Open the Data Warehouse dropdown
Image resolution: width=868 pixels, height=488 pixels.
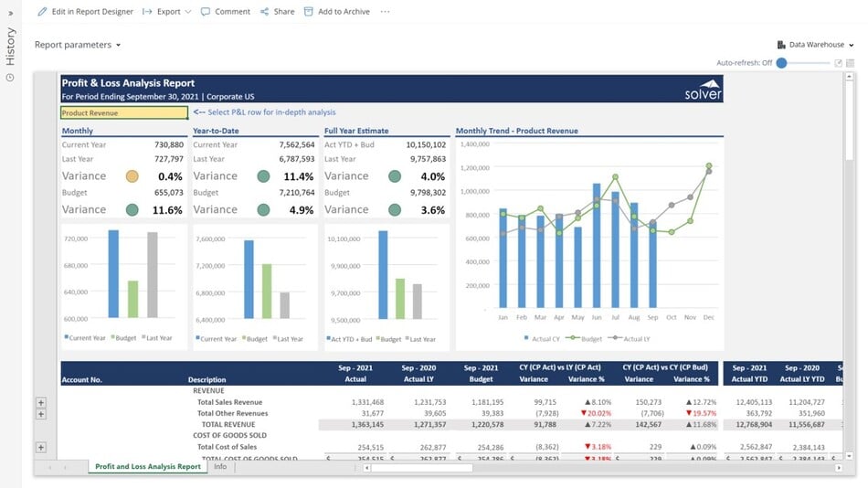tap(815, 45)
